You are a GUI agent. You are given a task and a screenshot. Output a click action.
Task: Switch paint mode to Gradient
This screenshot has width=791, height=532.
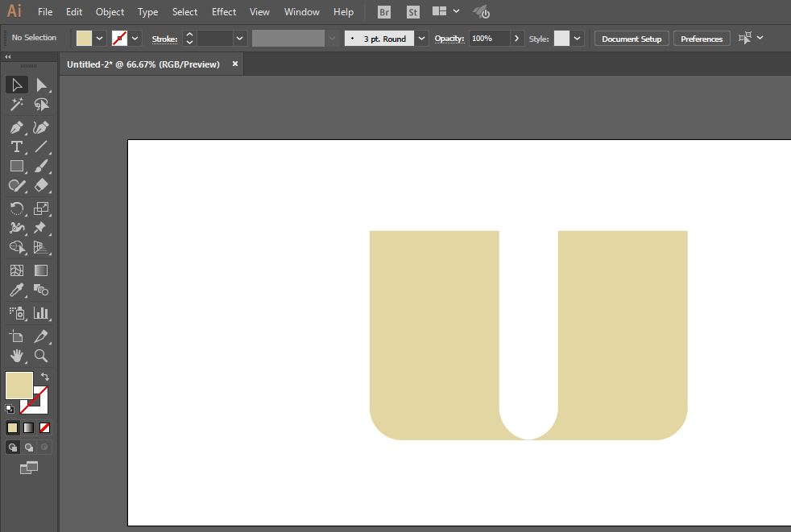[x=29, y=427]
